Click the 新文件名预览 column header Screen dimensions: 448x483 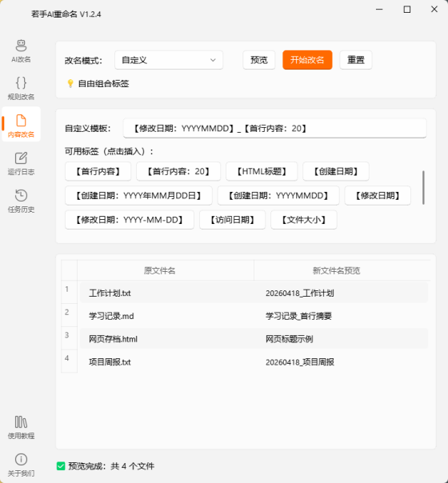342,270
